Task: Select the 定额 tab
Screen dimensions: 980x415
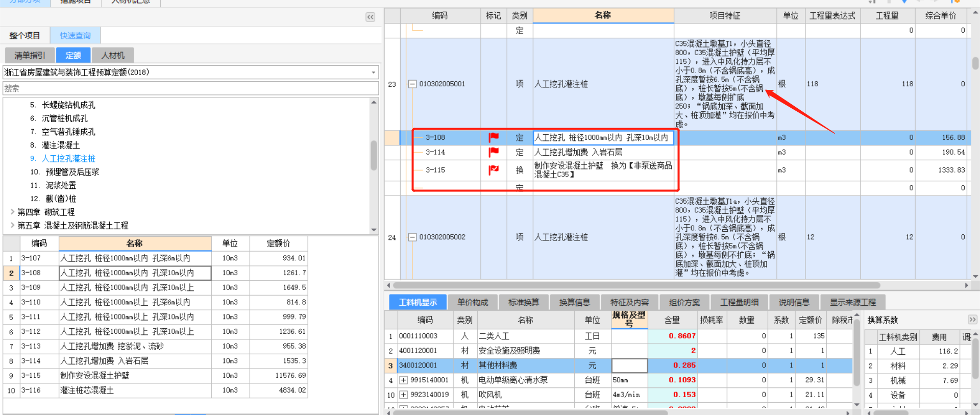Action: pyautogui.click(x=73, y=55)
